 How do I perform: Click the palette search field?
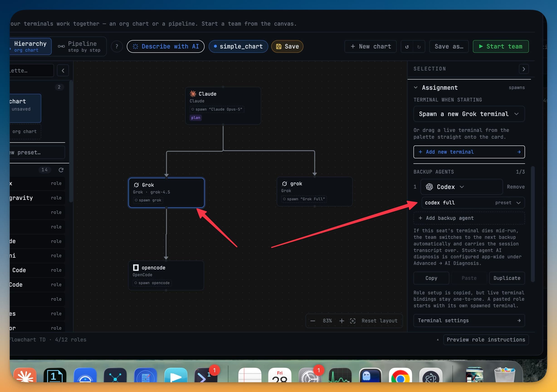(x=32, y=70)
